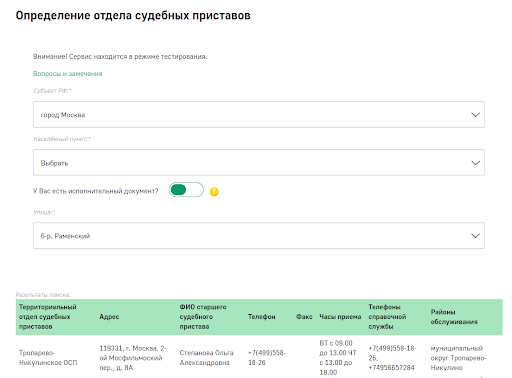Click column header Территориальный отдел судебных приставов
The width and height of the screenshot is (512, 378).
[x=48, y=317]
